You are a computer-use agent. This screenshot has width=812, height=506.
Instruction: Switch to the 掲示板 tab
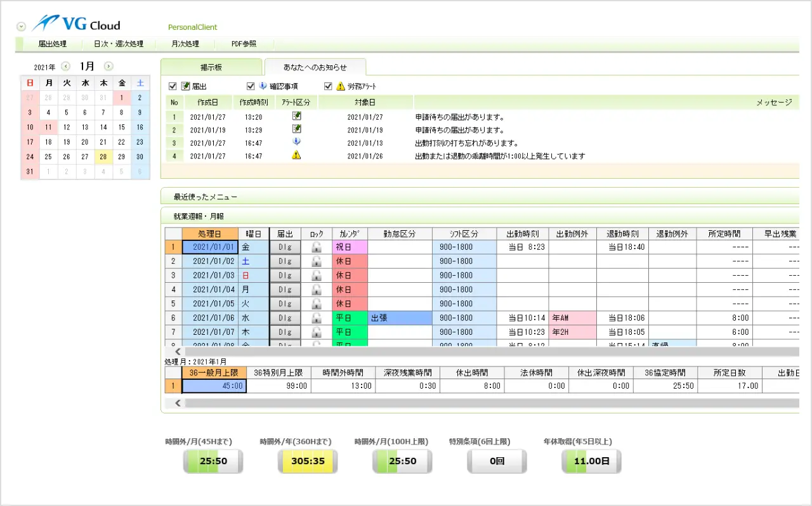point(211,67)
